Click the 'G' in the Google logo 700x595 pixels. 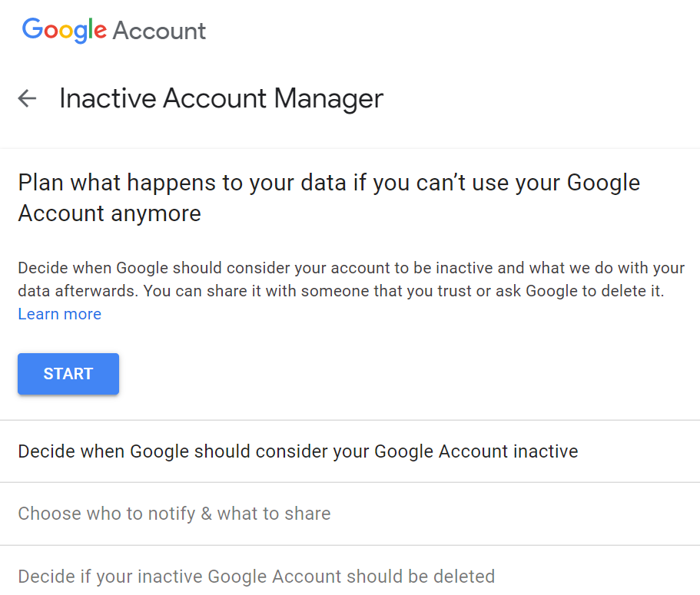pos(31,29)
